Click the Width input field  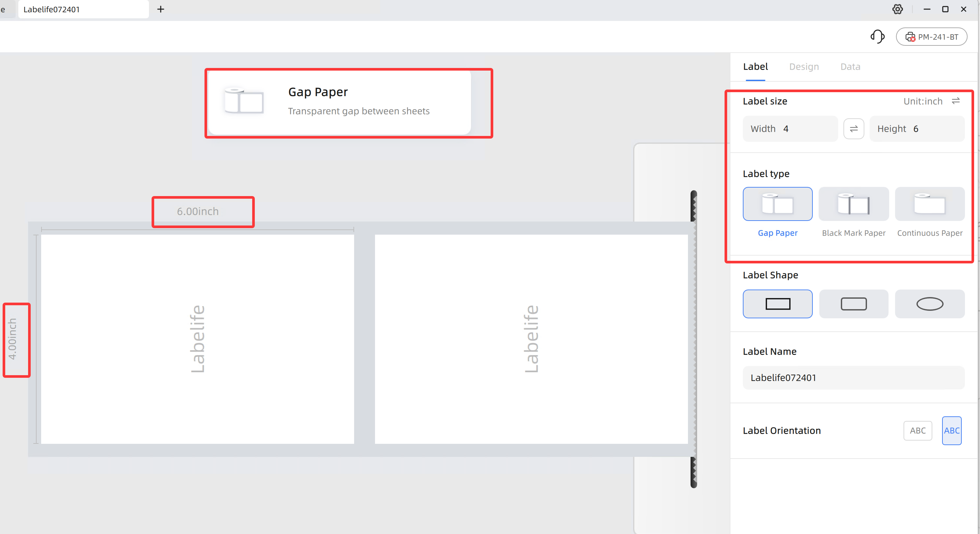click(x=790, y=129)
